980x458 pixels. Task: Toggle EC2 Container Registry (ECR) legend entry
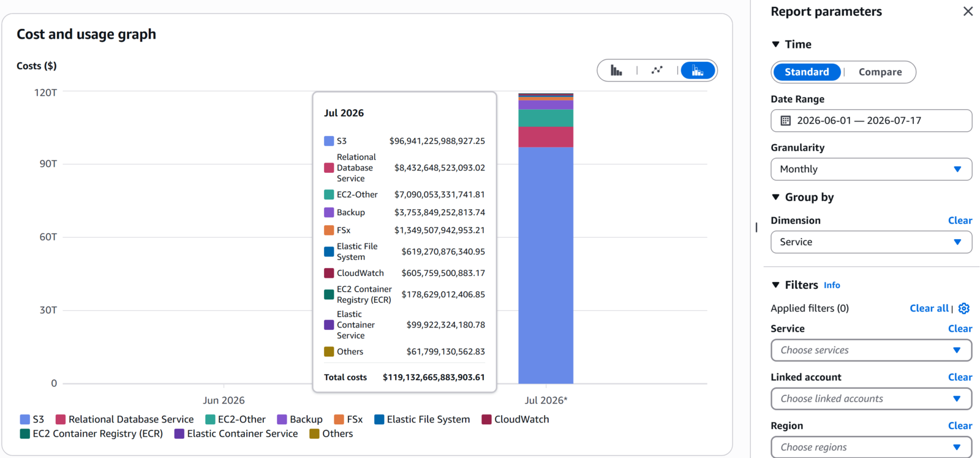[92, 433]
